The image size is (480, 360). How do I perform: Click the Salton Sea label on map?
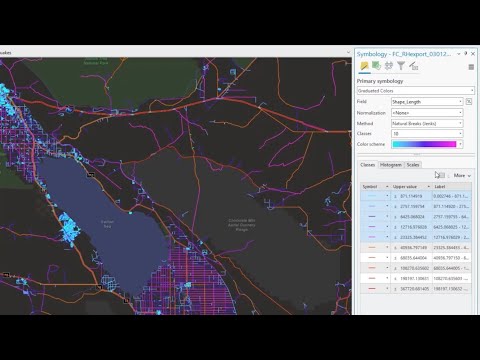tap(107, 224)
